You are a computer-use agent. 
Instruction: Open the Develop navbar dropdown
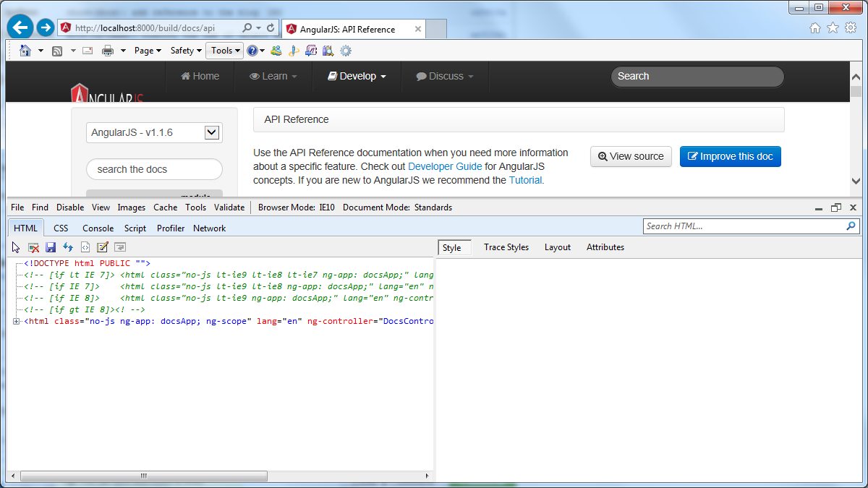click(357, 76)
